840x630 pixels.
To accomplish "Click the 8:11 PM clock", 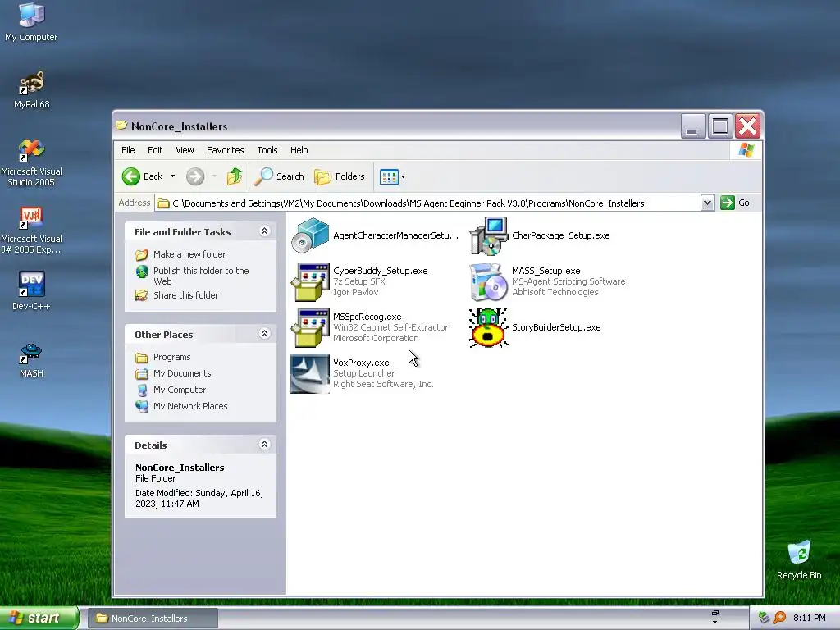I will [x=809, y=618].
